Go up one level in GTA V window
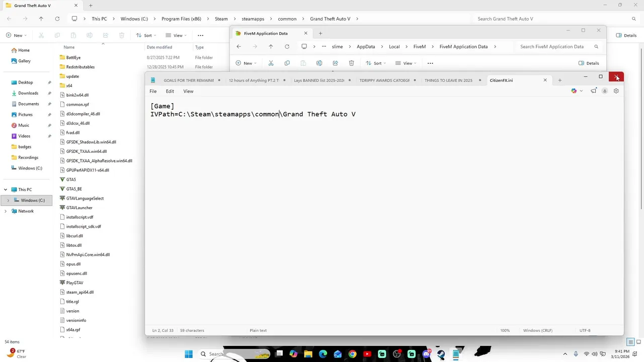644x362 pixels. tap(41, 19)
